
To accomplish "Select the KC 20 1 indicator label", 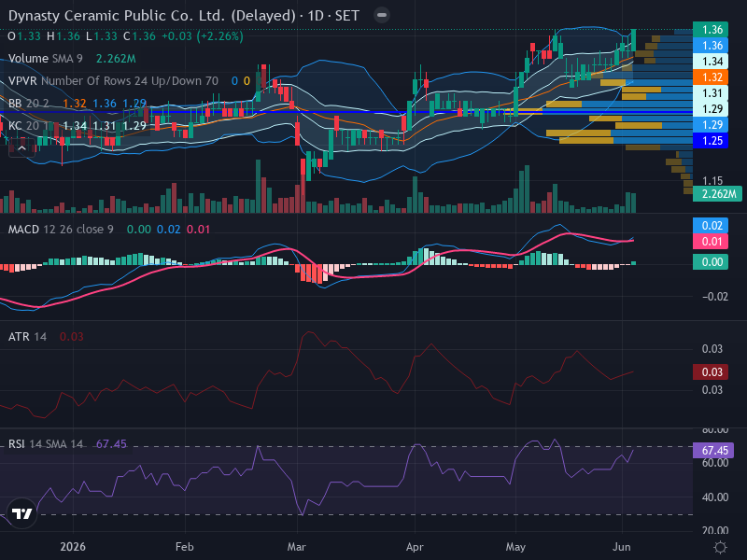I will (30, 126).
